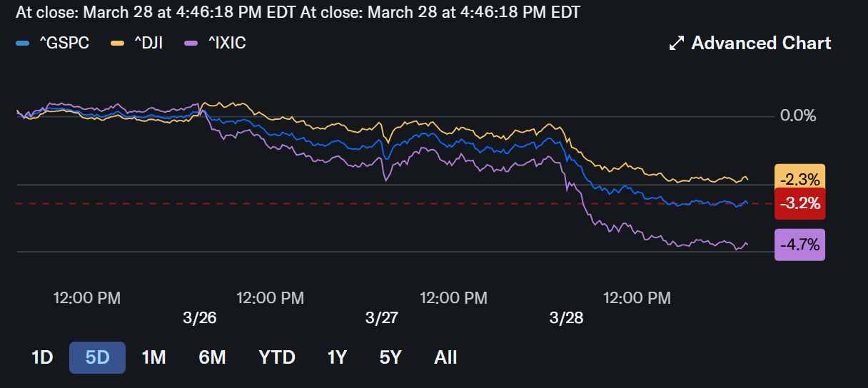Screen dimensions: 868x388
Task: Switch to the 6M range
Action: (x=212, y=357)
